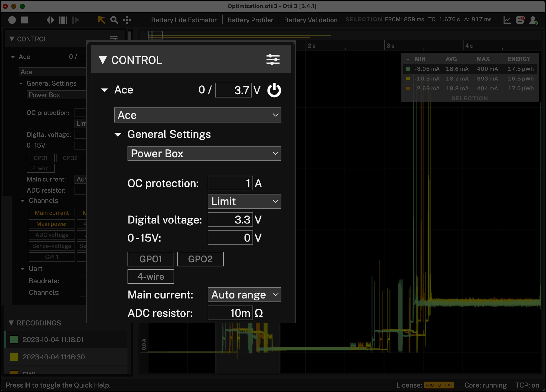Viewport: 546px width, 392px height.
Task: Click the green swatch of recording 2023-10-04 11:18:01
Action: pos(14,340)
